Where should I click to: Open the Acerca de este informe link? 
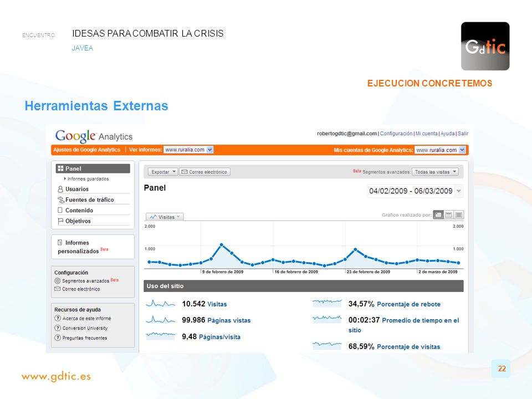click(87, 318)
